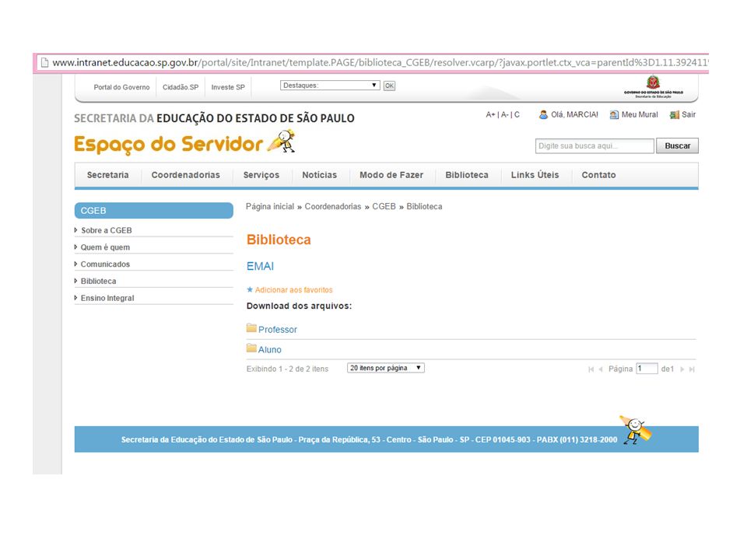Click the search field Digite sua busca aqui

click(x=594, y=145)
